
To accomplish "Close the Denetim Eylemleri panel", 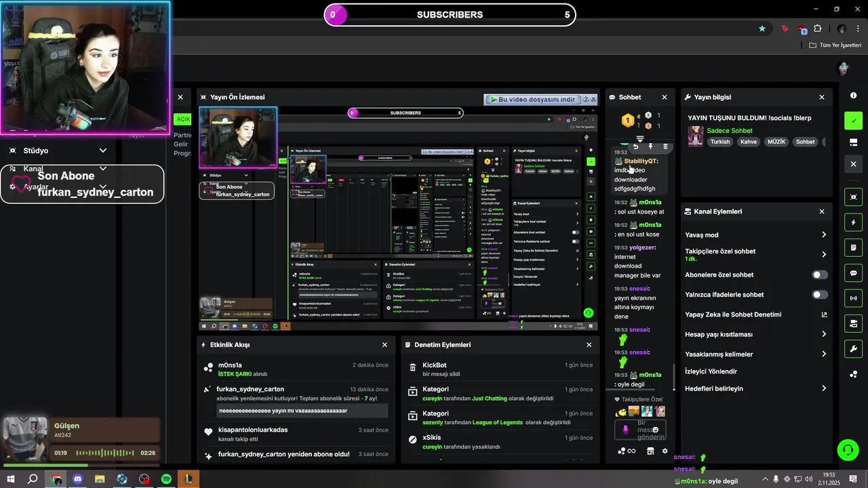I will coord(589,344).
